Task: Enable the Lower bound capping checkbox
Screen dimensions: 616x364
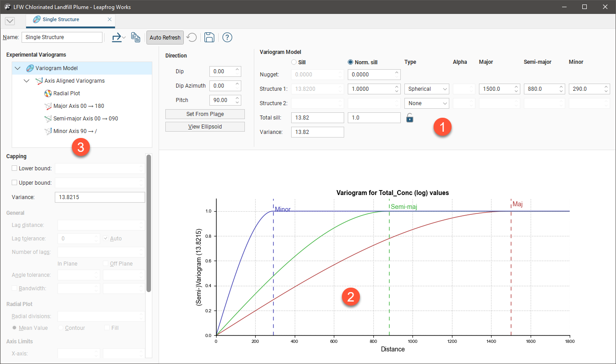Action: [14, 169]
